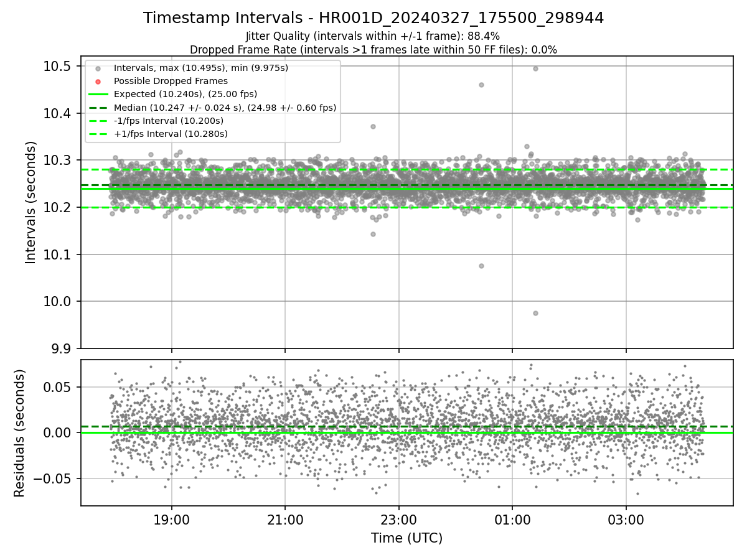Click the maximum outlier point near 10.495 seconds

click(535, 68)
